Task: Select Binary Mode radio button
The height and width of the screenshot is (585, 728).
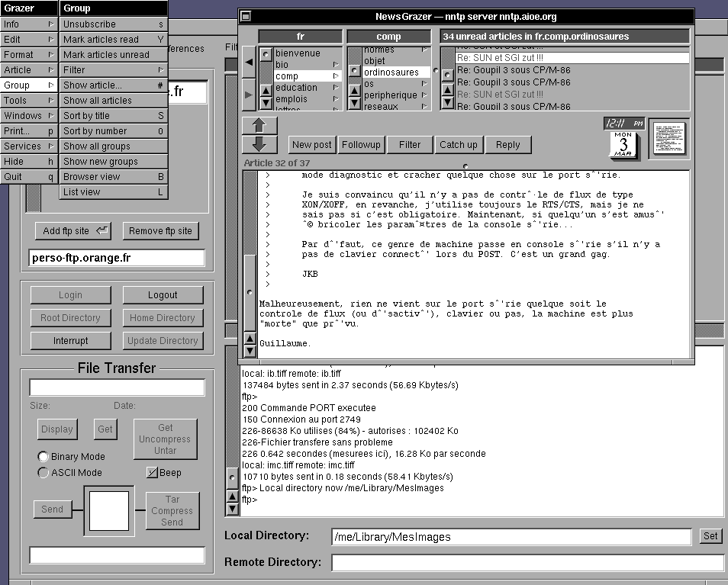Action: [x=43, y=457]
